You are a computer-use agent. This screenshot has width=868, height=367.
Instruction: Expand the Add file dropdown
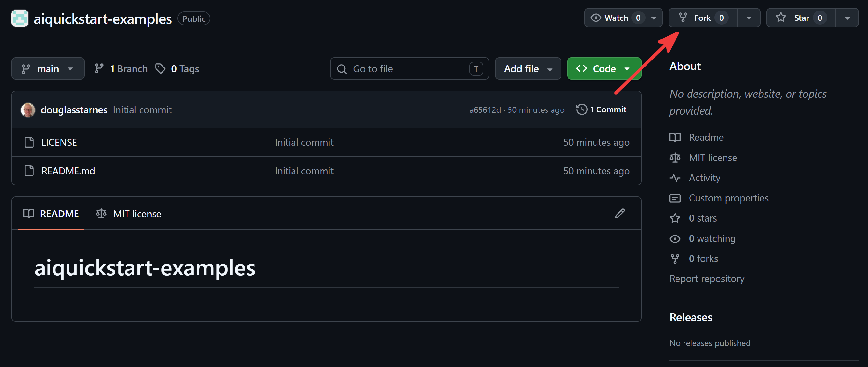528,69
